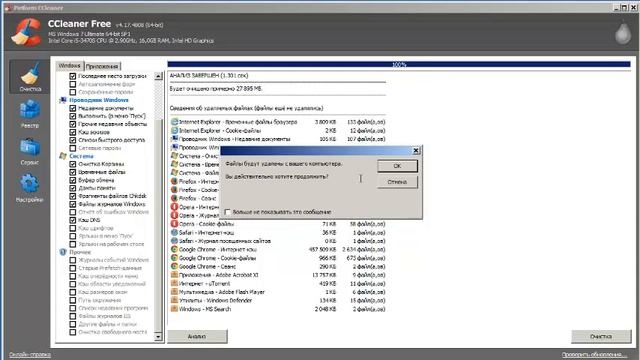The height and width of the screenshot is (360, 640).
Task: Open the Онлайн-справка link
Action: point(30,355)
